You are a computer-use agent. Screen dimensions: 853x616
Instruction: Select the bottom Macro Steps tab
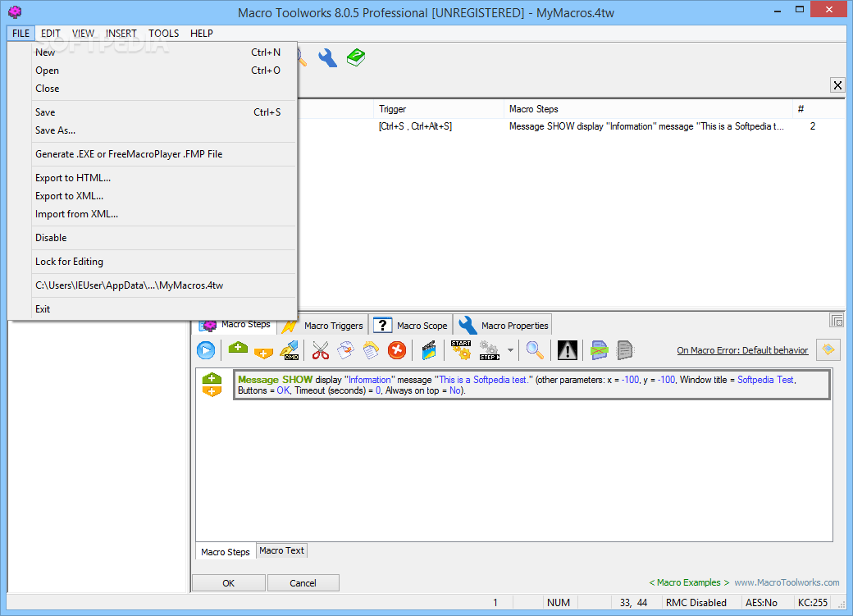tap(226, 552)
